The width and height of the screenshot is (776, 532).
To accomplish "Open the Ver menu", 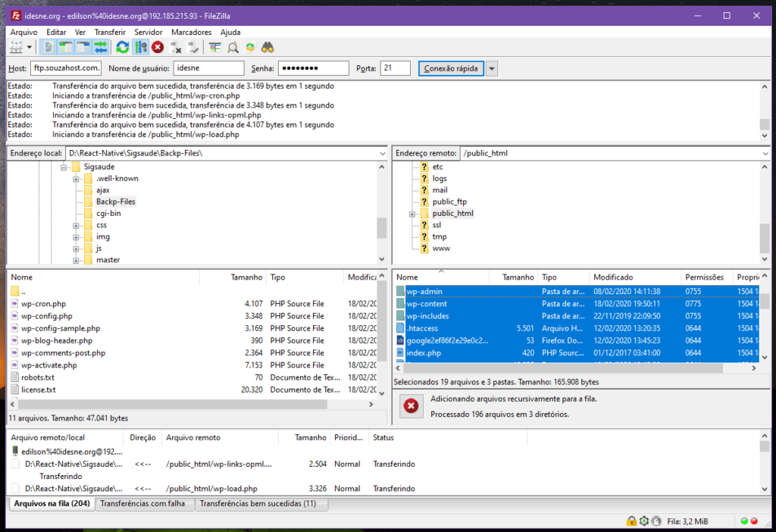I will tap(80, 32).
